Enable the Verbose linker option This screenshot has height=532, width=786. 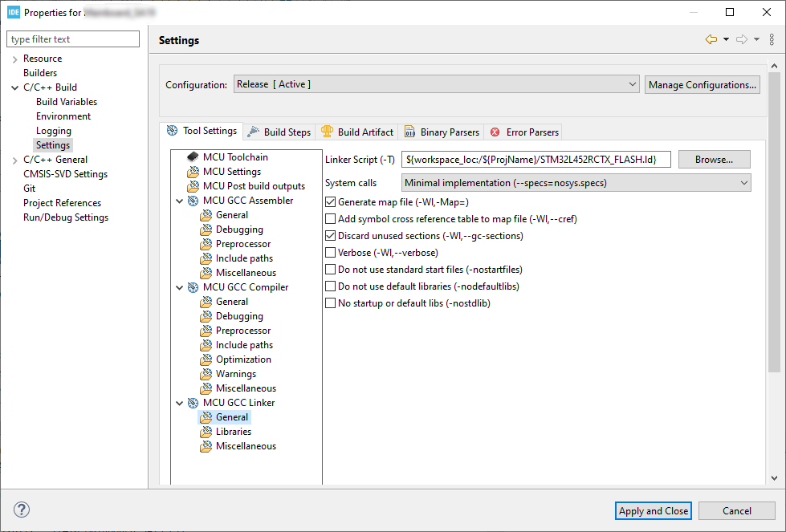coord(330,252)
